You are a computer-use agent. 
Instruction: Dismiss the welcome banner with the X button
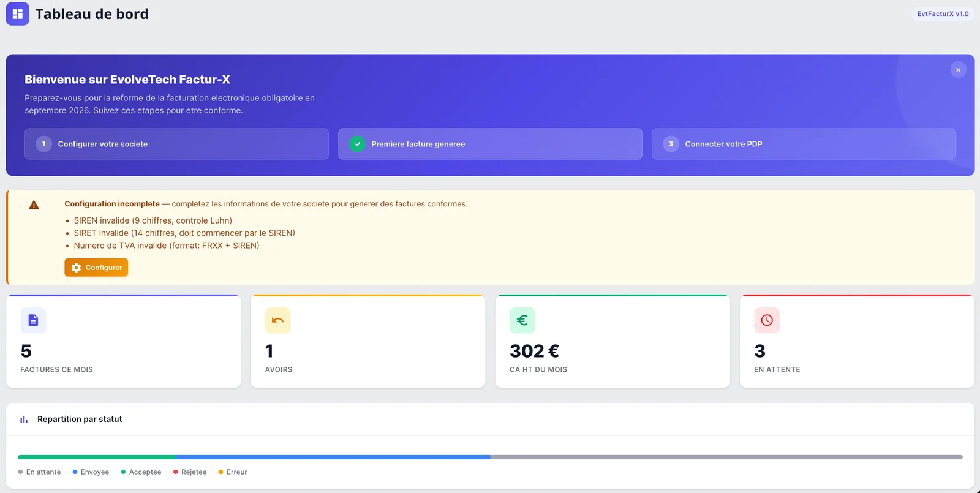point(958,70)
